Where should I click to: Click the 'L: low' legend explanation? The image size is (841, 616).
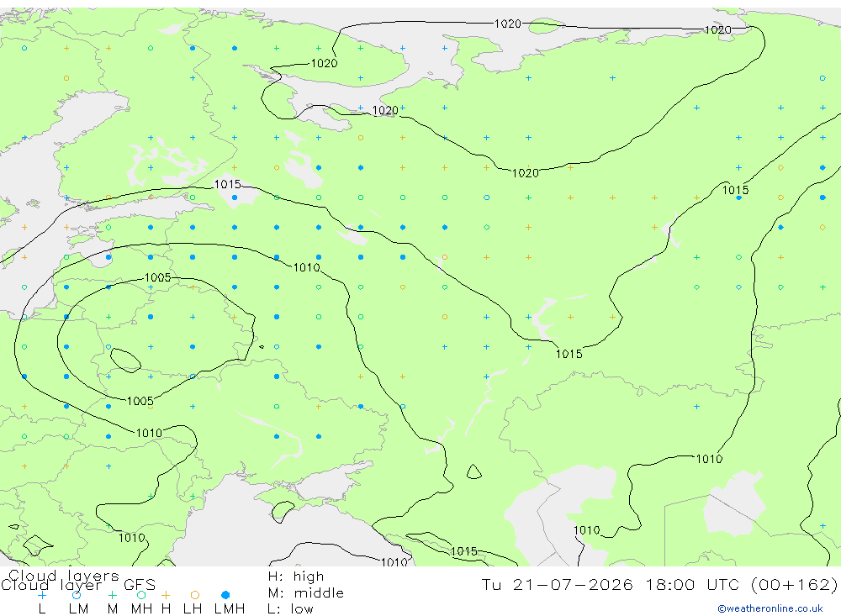290,609
